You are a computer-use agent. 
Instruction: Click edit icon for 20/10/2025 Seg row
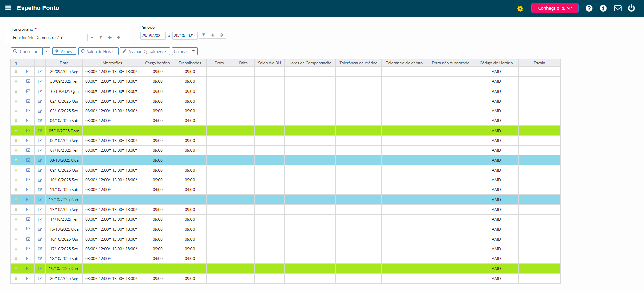click(40, 279)
